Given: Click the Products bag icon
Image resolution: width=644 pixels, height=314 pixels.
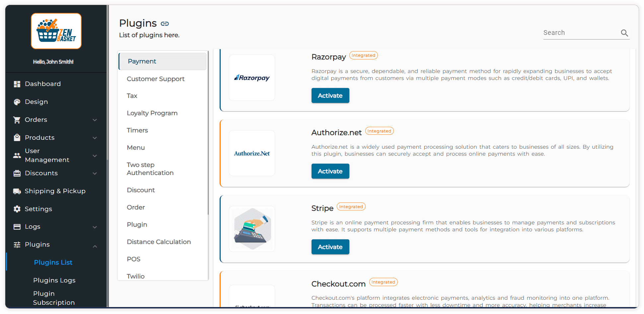Looking at the screenshot, I should [x=17, y=138].
